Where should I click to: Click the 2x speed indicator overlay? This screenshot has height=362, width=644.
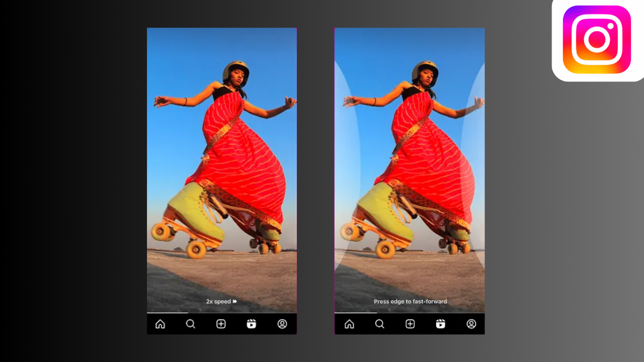click(x=220, y=301)
